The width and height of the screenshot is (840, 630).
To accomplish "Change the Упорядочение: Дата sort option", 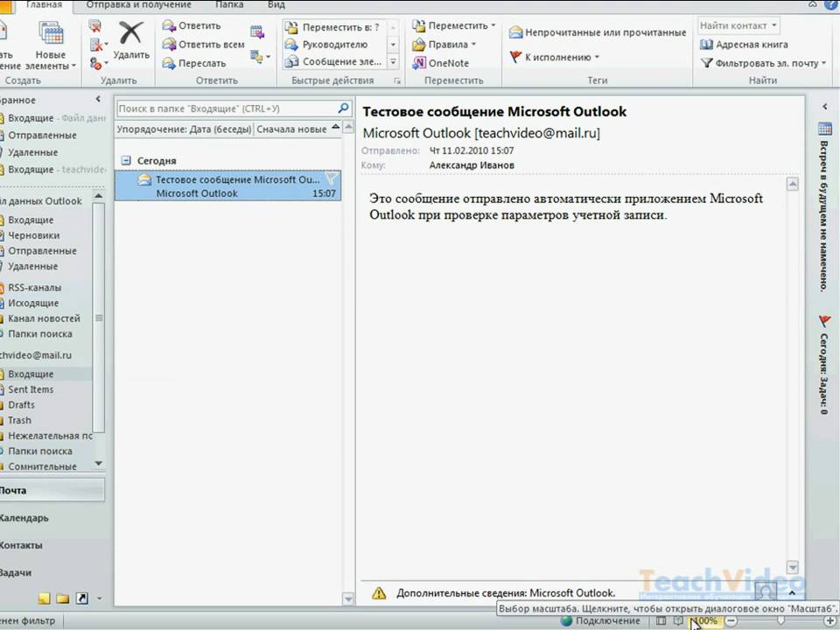I will point(184,129).
